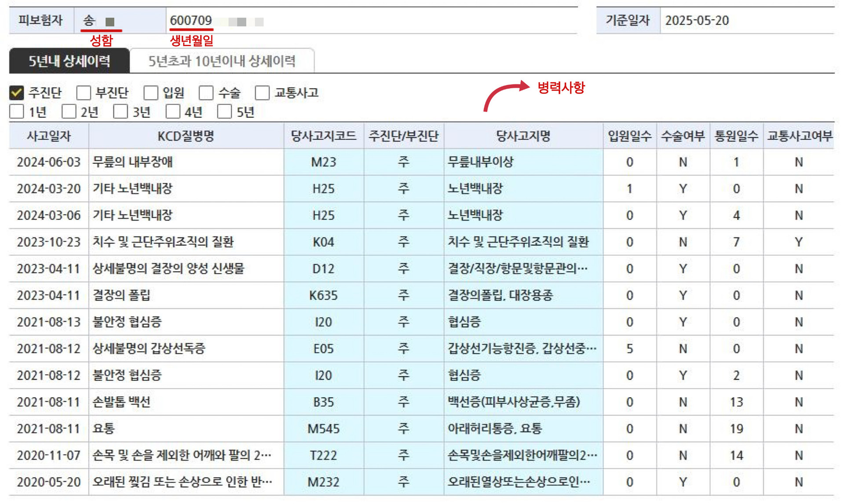Viewport: 844px width, 504px height.
Task: Uncheck the 주진단 checkbox
Action: pyautogui.click(x=17, y=93)
